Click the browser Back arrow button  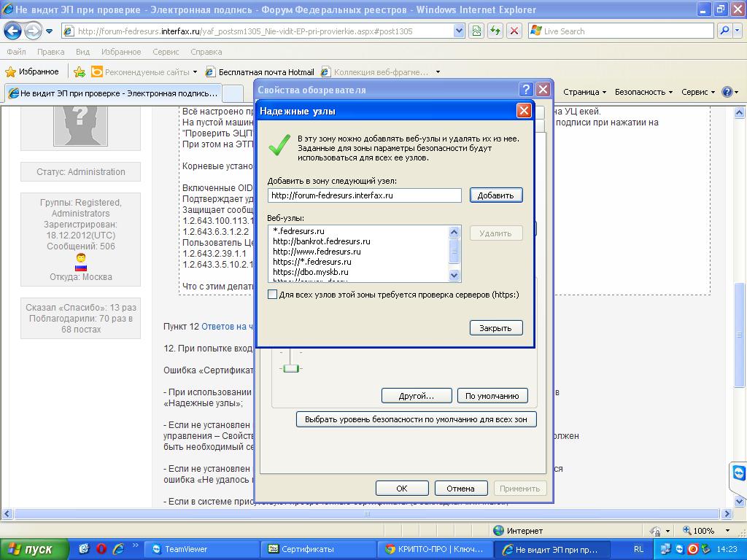(x=12, y=31)
